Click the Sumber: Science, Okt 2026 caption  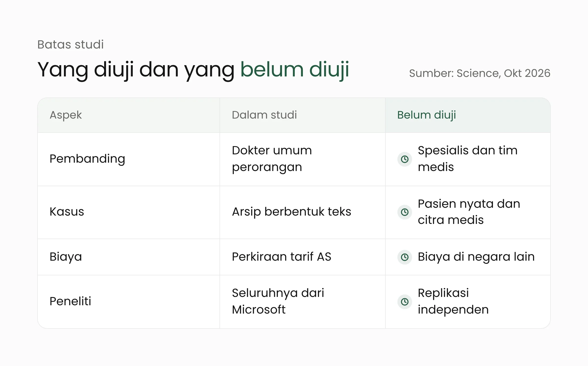click(x=480, y=73)
